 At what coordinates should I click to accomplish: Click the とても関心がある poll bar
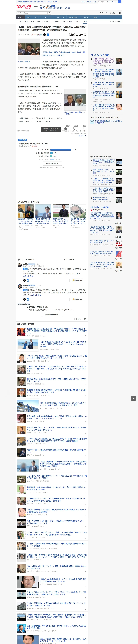point(61,150)
